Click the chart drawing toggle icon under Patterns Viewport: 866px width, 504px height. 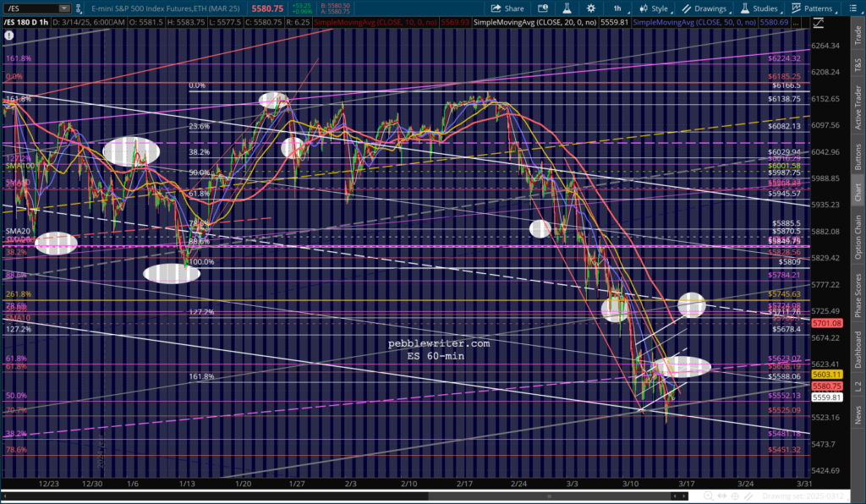[818, 23]
